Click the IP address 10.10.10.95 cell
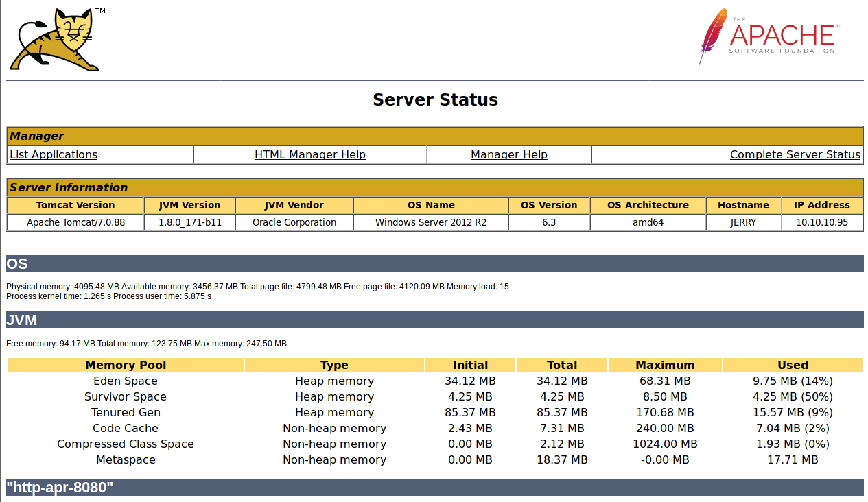The image size is (868, 502). pos(822,222)
